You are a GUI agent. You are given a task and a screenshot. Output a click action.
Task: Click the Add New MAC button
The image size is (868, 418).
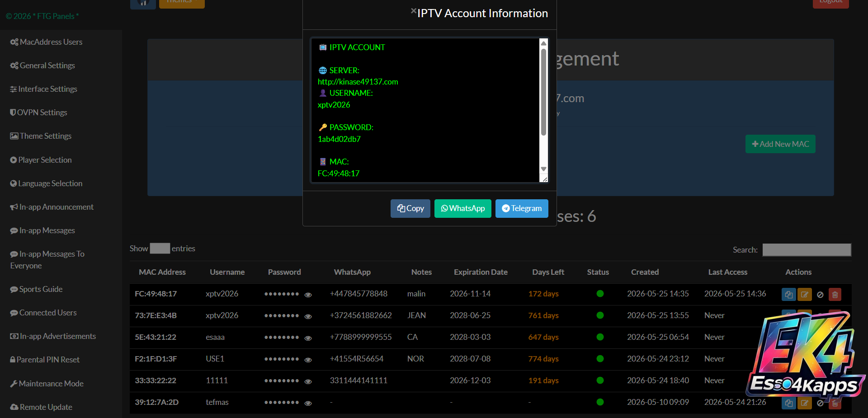coord(780,144)
